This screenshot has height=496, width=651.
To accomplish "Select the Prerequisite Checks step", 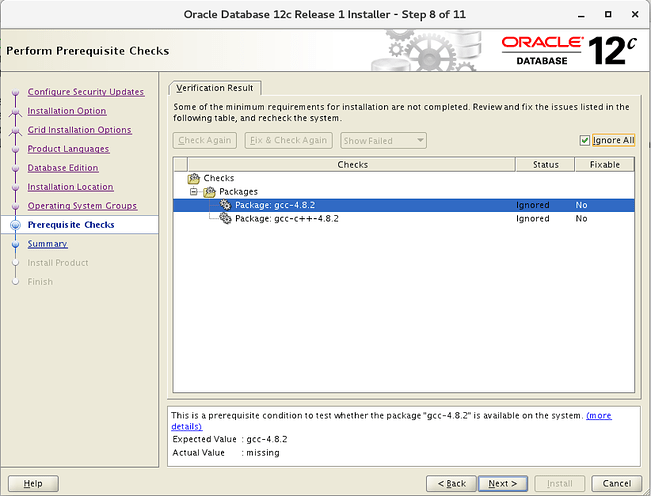I will click(x=71, y=225).
